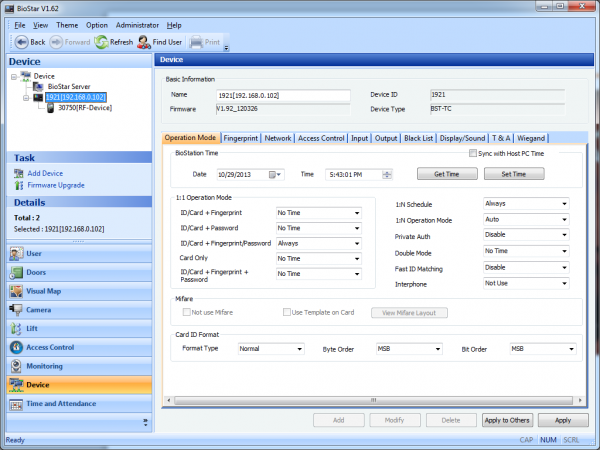The width and height of the screenshot is (600, 450).
Task: Switch to the Fingerprint tab
Action: click(x=242, y=138)
